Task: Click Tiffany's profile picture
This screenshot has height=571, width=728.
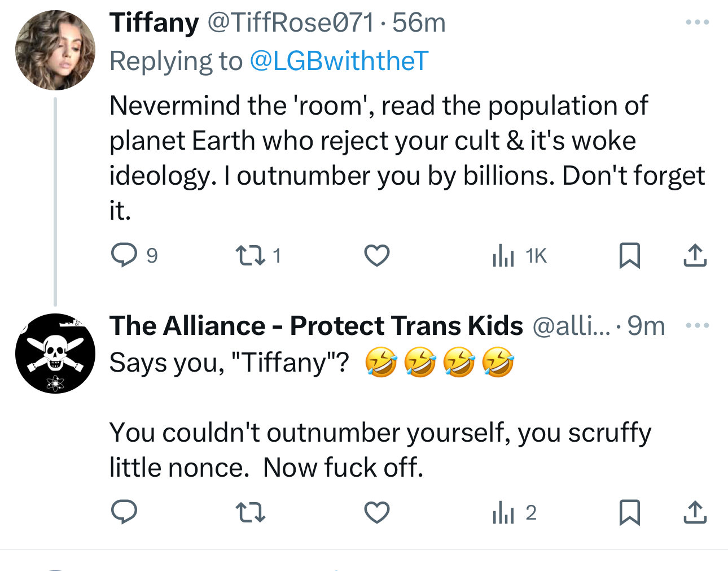Action: 55,50
